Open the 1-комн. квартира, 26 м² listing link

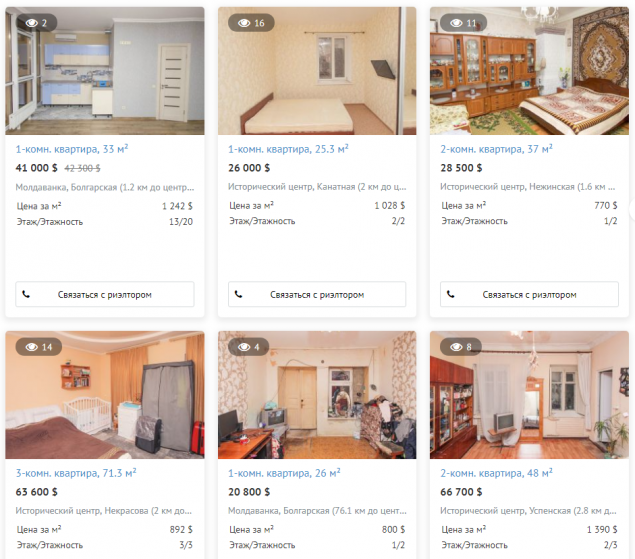pyautogui.click(x=284, y=473)
